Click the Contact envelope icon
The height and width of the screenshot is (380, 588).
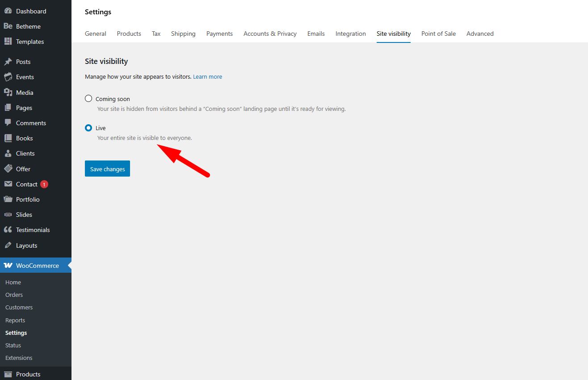coord(8,184)
